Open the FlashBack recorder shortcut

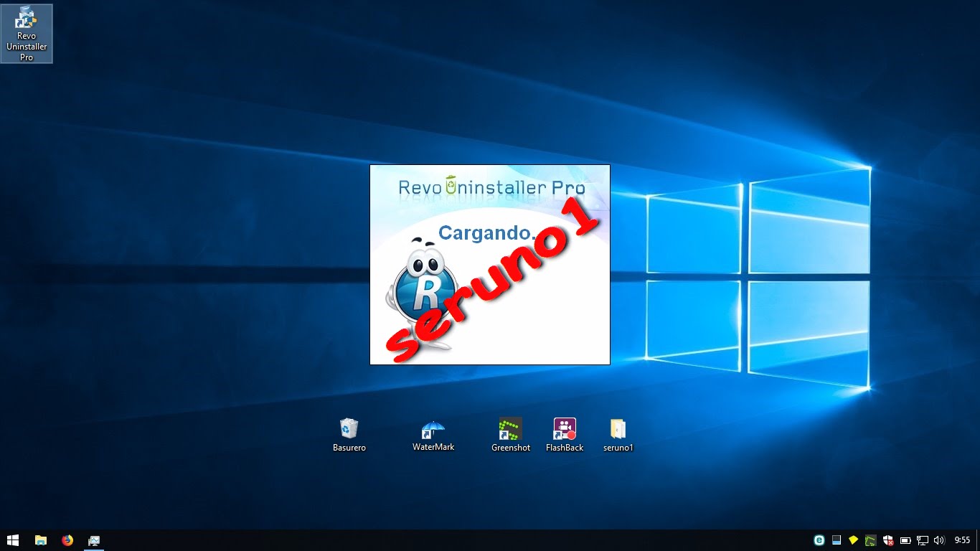tap(565, 435)
